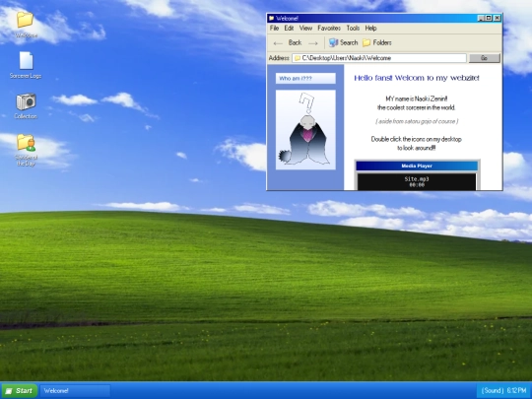Click the "Hello fans!" heading text
This screenshot has height=399, width=532.
point(417,78)
